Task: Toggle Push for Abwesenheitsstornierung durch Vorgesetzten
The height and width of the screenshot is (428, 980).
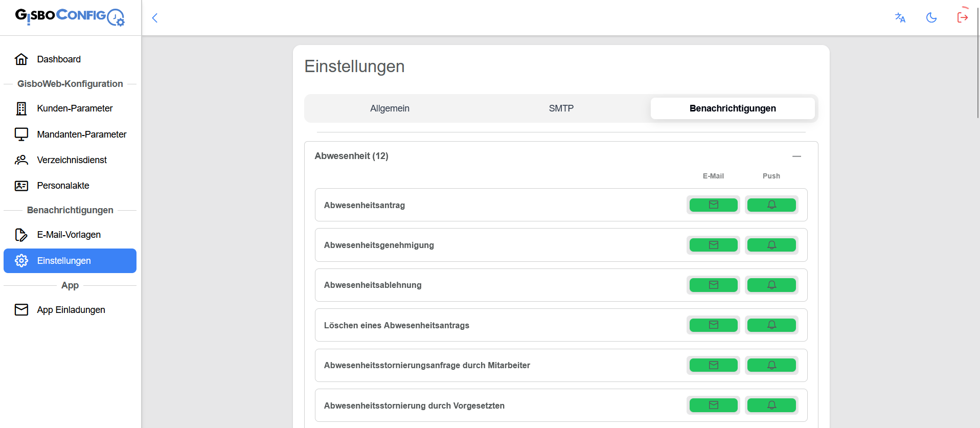Action: point(771,406)
